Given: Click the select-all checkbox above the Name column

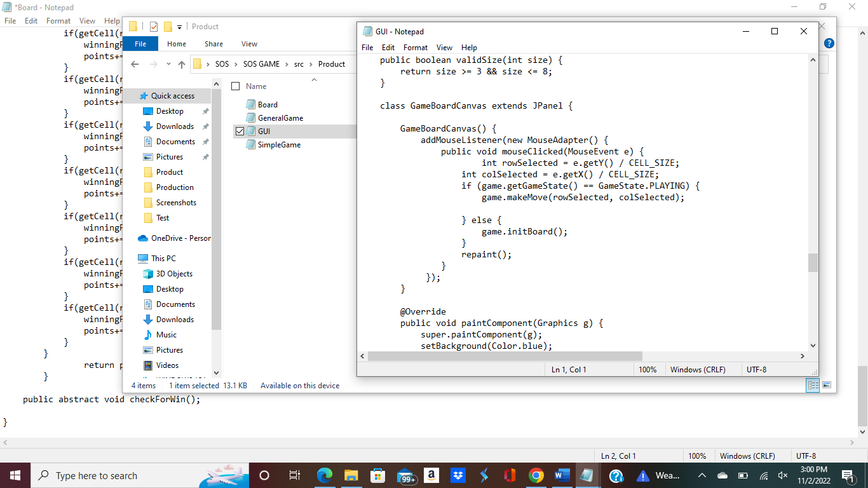Looking at the screenshot, I should [x=236, y=86].
